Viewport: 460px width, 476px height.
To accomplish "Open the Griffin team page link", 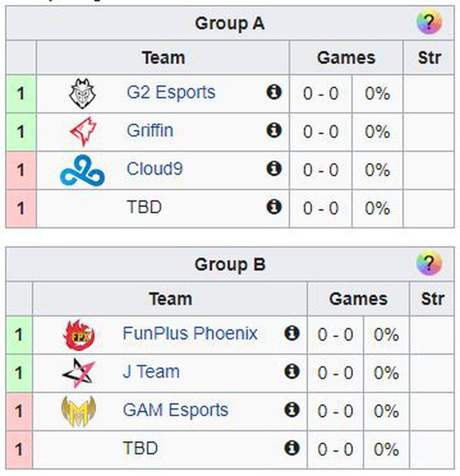I will [150, 131].
